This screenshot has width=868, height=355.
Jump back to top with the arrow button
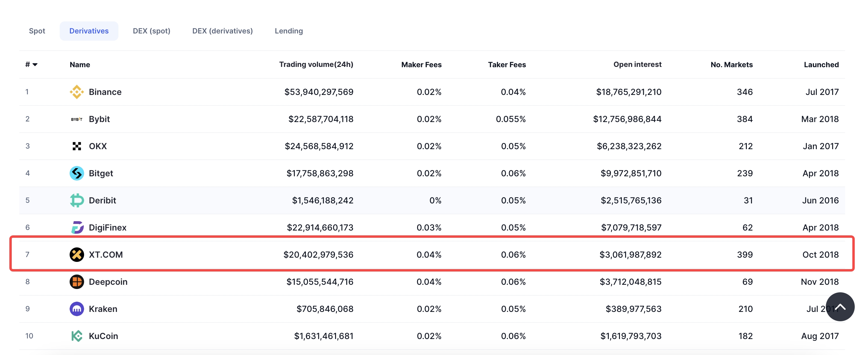pos(840,307)
